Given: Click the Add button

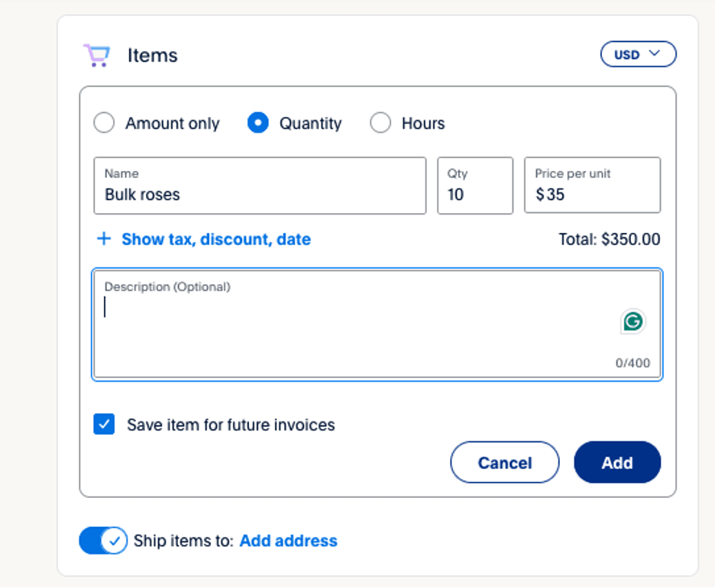Looking at the screenshot, I should pos(616,462).
